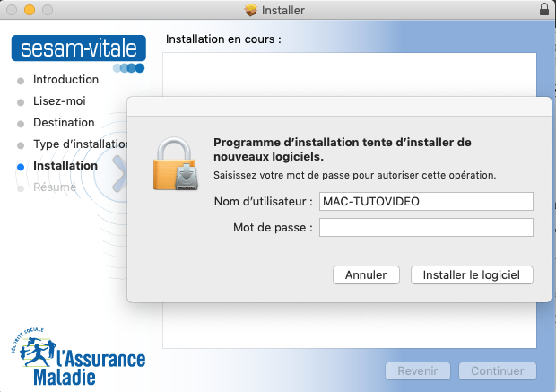This screenshot has width=556, height=392.
Task: Click the lock icon in title bar
Action: coord(544,9)
